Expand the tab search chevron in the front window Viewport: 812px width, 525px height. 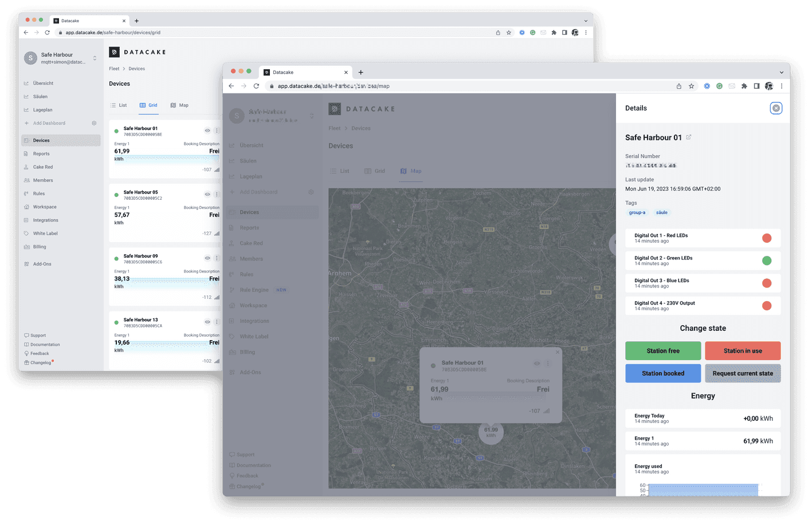[782, 72]
